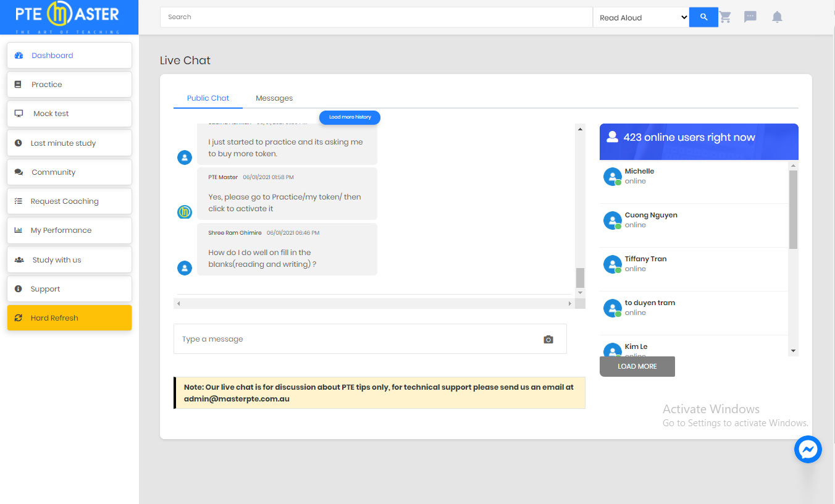Click PTE Master avatar in chat
835x504 pixels.
185,212
